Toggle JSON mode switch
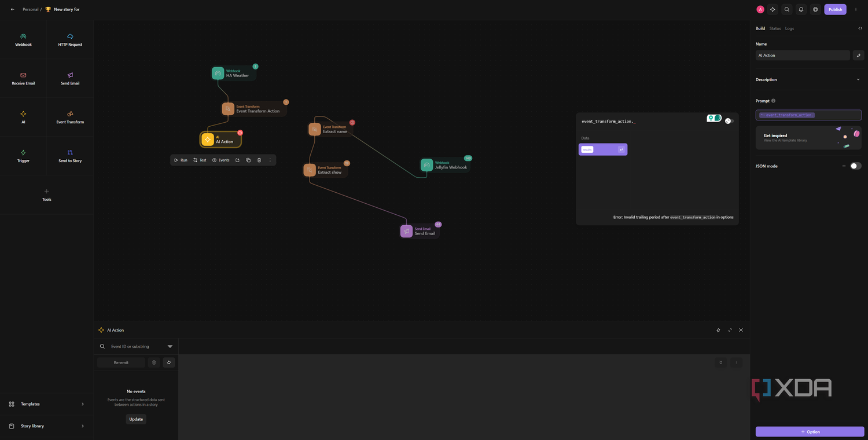Screen dimensions: 868x440 point(856,166)
